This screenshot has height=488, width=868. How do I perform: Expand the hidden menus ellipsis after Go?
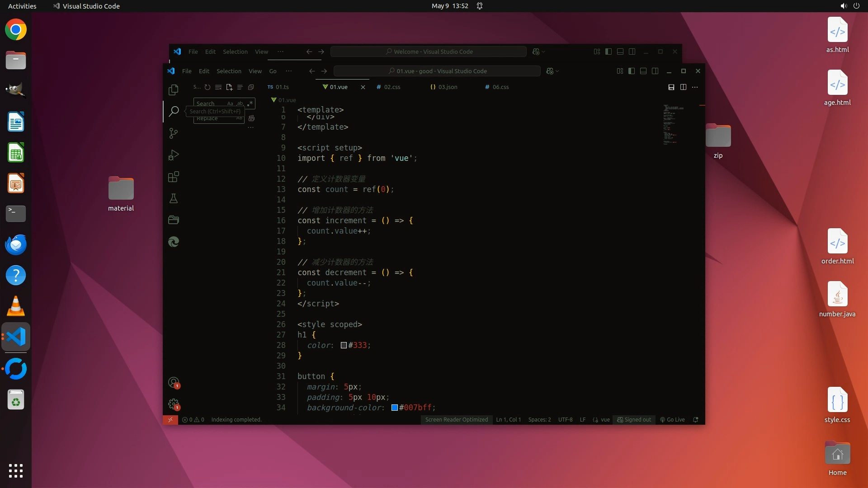[288, 71]
